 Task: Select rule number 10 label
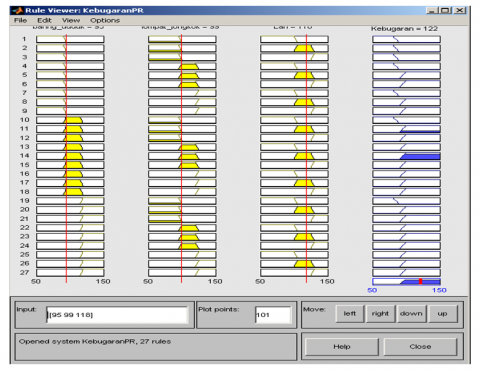[25, 120]
